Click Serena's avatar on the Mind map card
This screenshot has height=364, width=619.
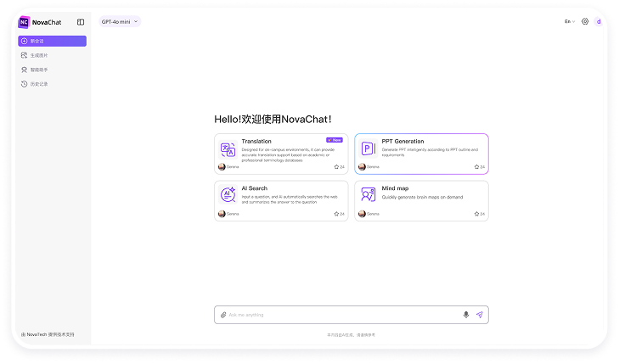(362, 214)
